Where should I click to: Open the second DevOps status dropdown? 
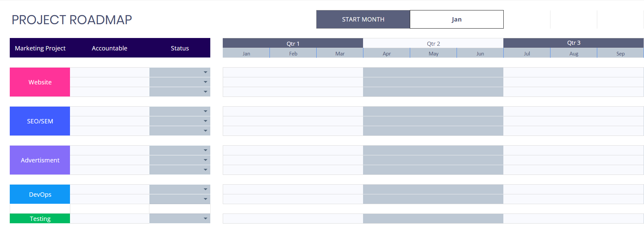click(205, 199)
